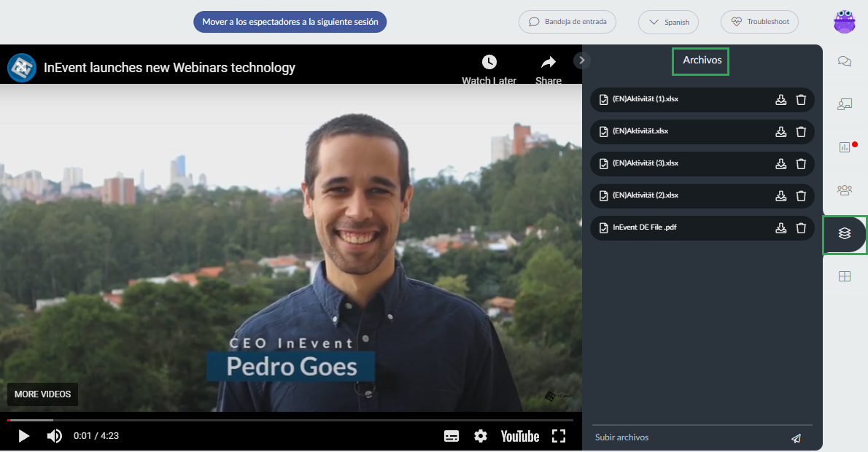The image size is (868, 452).
Task: Select (EN)Aktivität.xlsx file name
Action: pyautogui.click(x=640, y=131)
